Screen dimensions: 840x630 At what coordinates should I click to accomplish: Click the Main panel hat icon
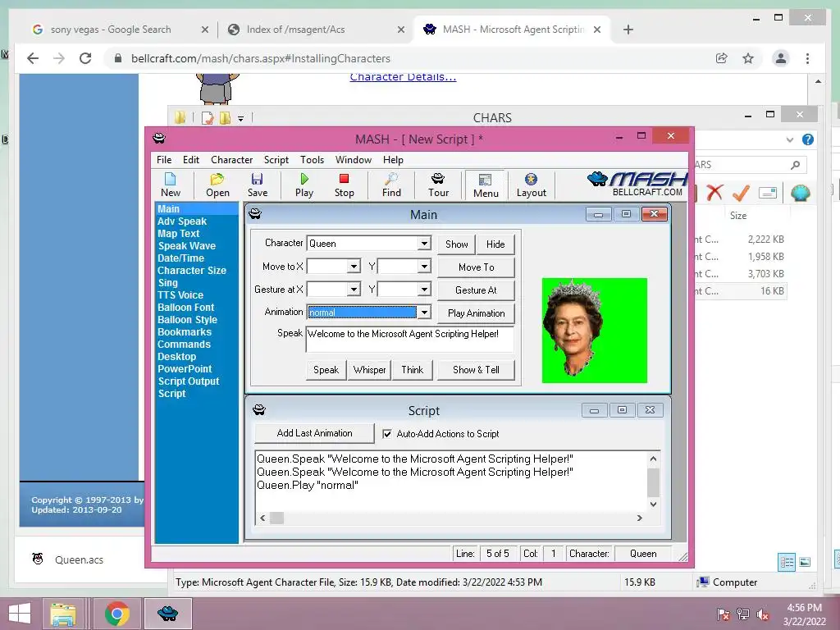[x=255, y=214]
